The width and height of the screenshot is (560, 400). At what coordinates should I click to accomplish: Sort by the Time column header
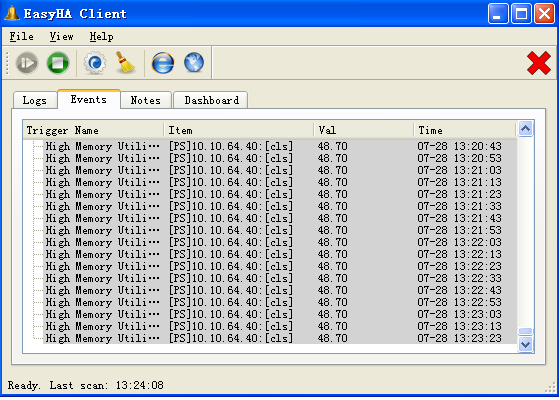point(465,130)
